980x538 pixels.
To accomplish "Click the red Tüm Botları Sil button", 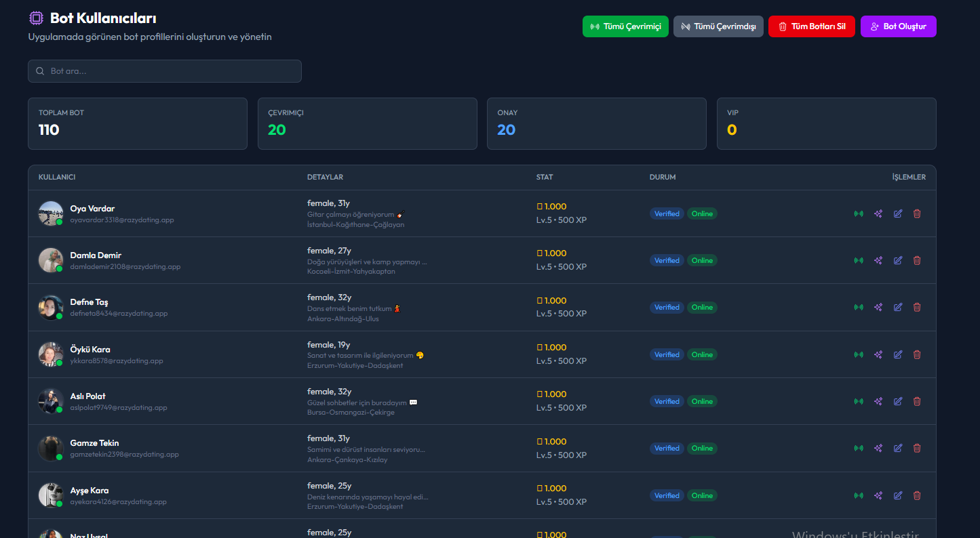I will point(812,26).
